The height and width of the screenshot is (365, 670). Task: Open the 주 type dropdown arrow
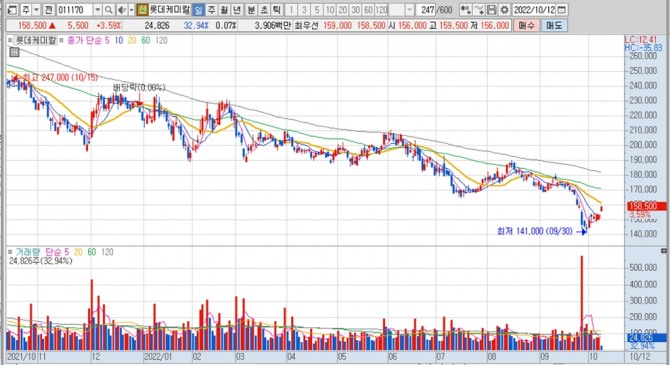tap(36, 10)
